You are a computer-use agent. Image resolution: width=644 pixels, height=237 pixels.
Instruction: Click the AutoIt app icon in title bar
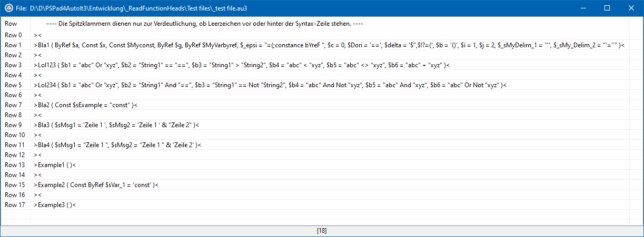pyautogui.click(x=9, y=8)
